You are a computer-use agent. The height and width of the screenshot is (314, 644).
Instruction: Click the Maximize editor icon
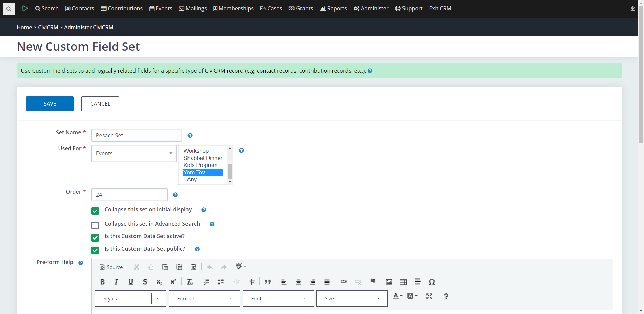coord(429,296)
